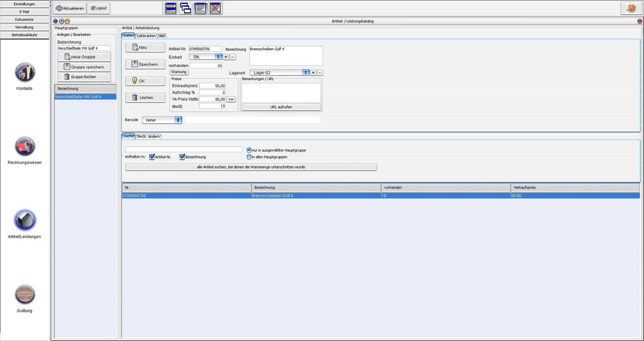
Task: Click the plus button next to Lagerort
Action: click(313, 73)
